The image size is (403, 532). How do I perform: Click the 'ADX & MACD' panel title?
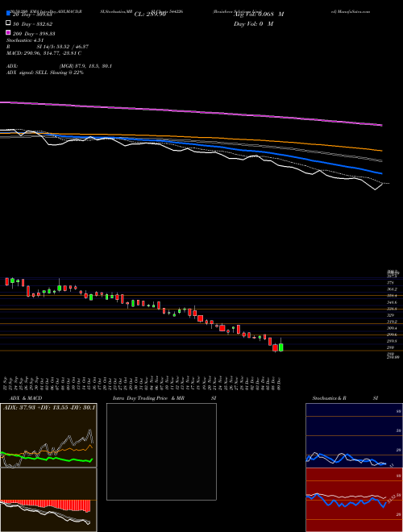pos(26,398)
